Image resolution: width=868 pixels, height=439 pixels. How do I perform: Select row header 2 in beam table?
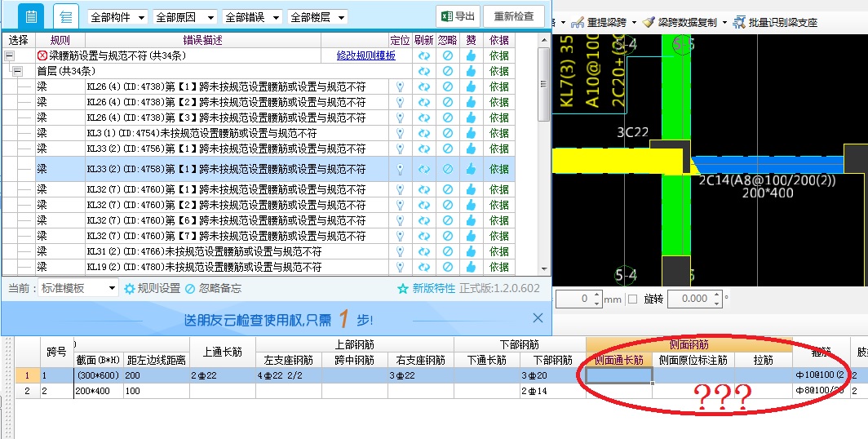pos(27,391)
